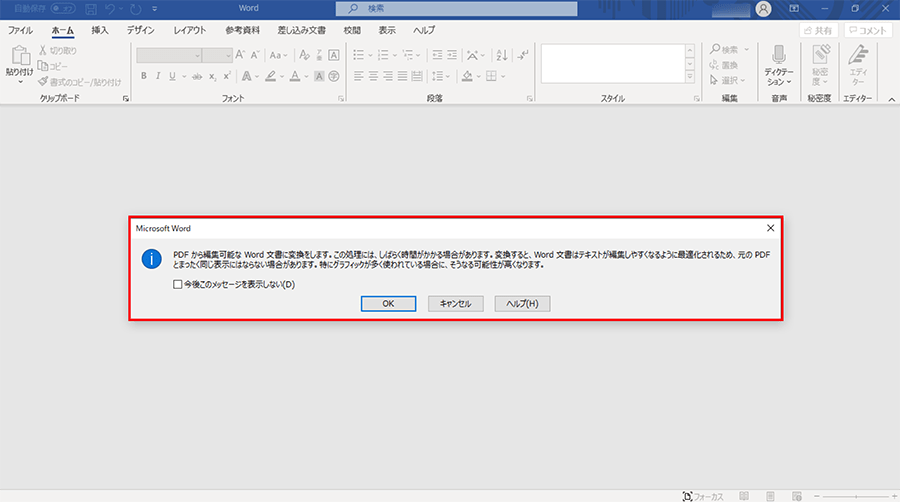The height and width of the screenshot is (502, 900).
Task: Toggle Italic formatting
Action: [x=158, y=76]
